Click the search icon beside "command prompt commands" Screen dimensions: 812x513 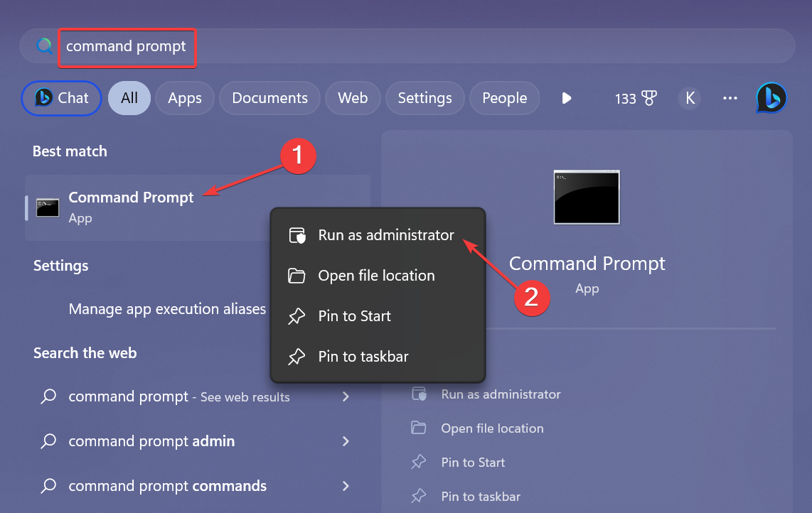coord(48,486)
